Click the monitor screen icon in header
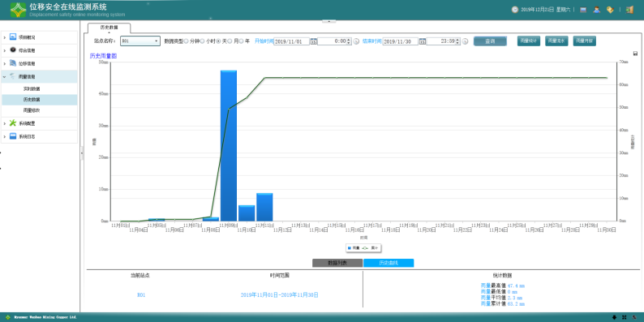Screen dimensions: 644x322 [x=583, y=10]
